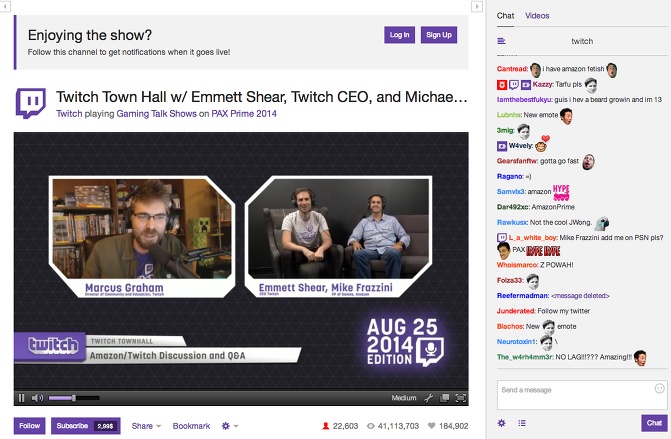Click the Follow button below video
Screen dimensions: 671x439
point(30,426)
